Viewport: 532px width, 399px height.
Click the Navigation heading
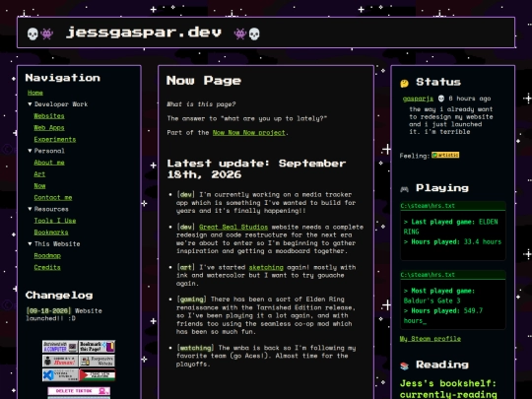pyautogui.click(x=63, y=78)
